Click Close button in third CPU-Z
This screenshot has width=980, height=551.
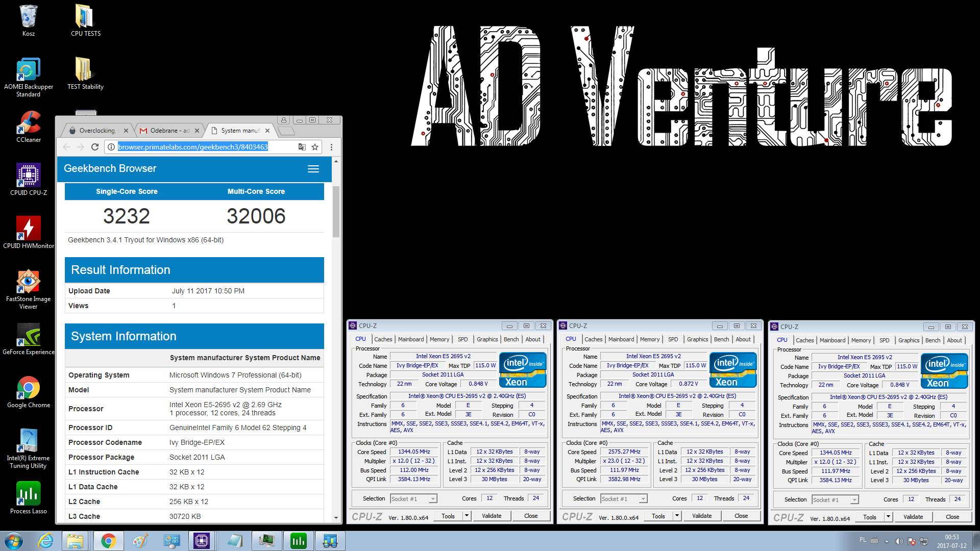coord(952,517)
